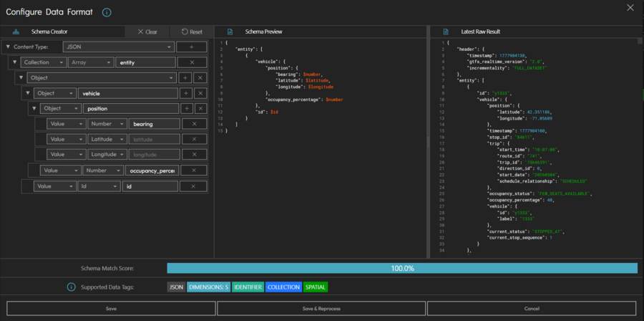
Task: Click the DIMENSIONS: 5 tag
Action: (208, 287)
